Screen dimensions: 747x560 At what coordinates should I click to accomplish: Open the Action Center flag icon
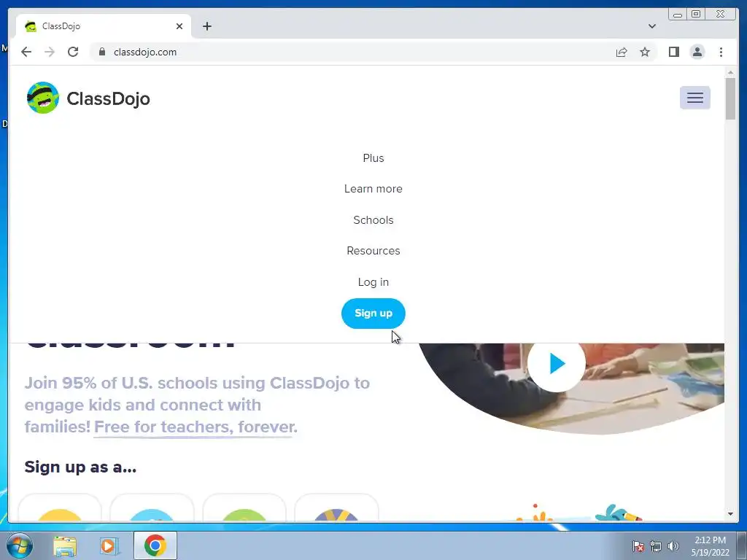click(x=638, y=546)
